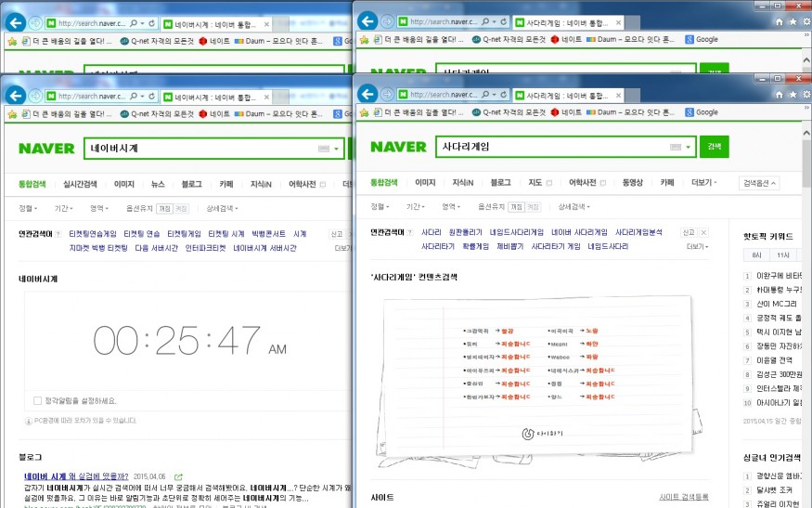812x508 pixels.
Task: Switch to 동영상 tab in 사다리게임 results
Action: click(632, 183)
